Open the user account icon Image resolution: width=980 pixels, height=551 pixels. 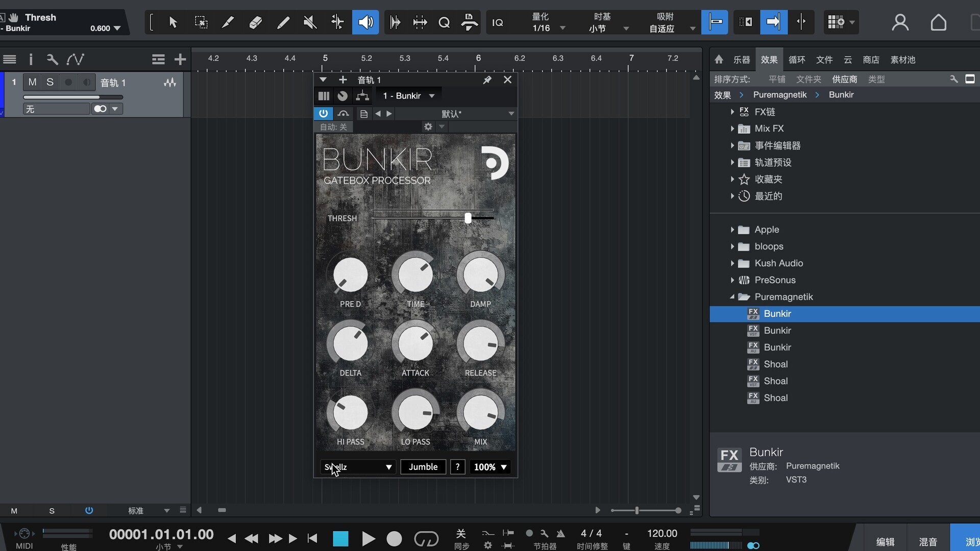pyautogui.click(x=900, y=22)
